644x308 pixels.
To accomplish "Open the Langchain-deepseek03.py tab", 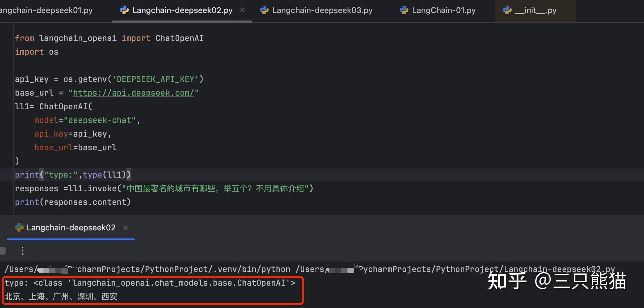I will point(322,10).
